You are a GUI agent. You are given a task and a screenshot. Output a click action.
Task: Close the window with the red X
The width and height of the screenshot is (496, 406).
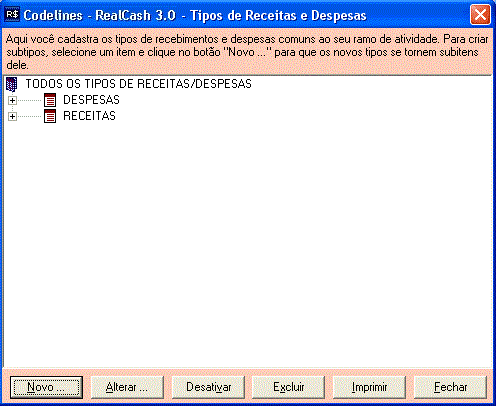[x=480, y=15]
